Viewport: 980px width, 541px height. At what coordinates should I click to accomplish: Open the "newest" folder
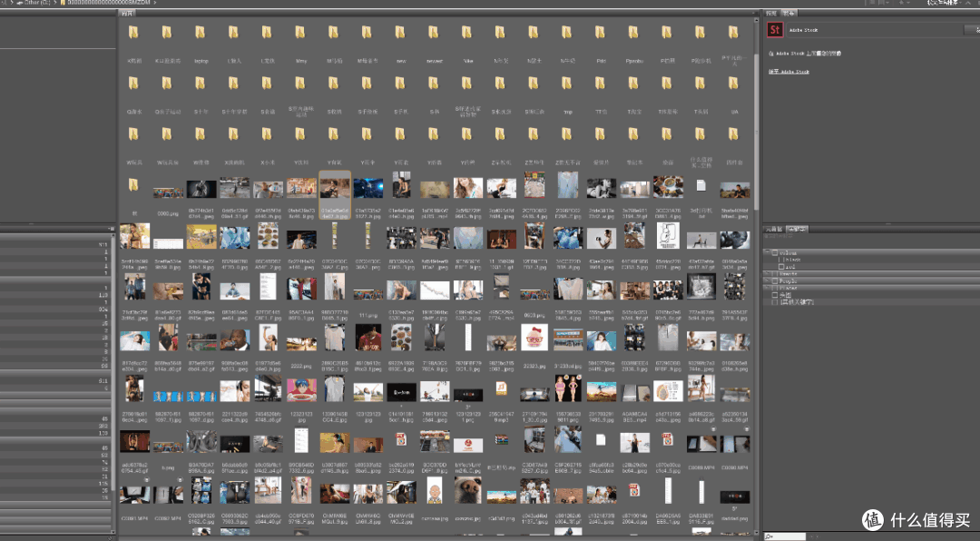(434, 33)
